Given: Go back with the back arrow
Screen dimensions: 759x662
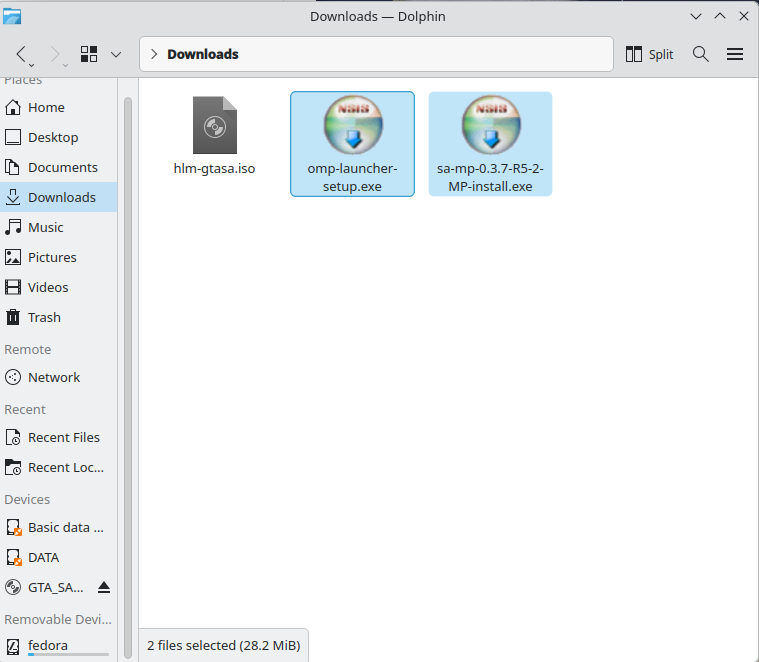Looking at the screenshot, I should [21, 54].
